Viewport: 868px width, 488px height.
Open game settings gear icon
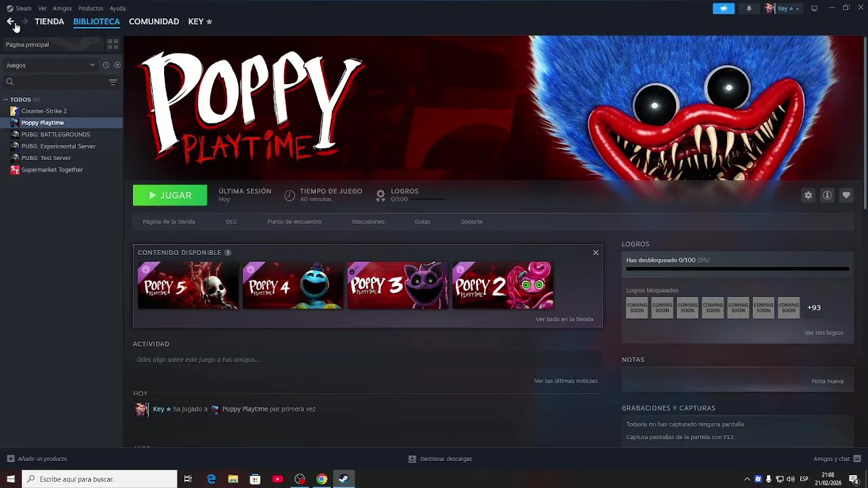coord(808,195)
